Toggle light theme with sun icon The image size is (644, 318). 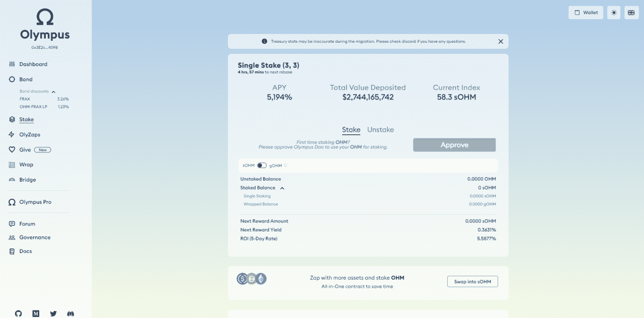click(614, 13)
